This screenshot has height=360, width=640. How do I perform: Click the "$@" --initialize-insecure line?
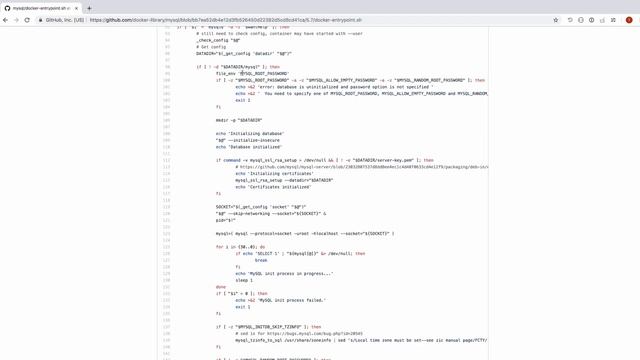[248, 140]
